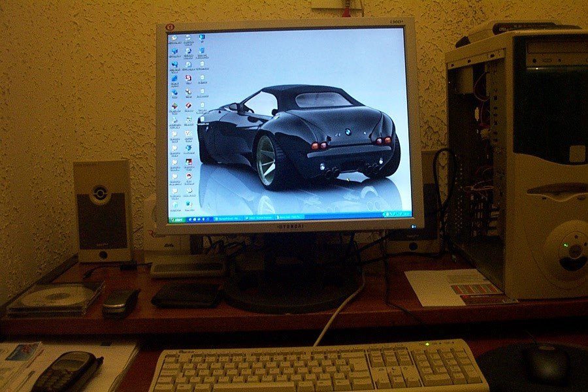Select the blue Recycle Bin desktop icon
This screenshot has width=588, height=392.
202,50
